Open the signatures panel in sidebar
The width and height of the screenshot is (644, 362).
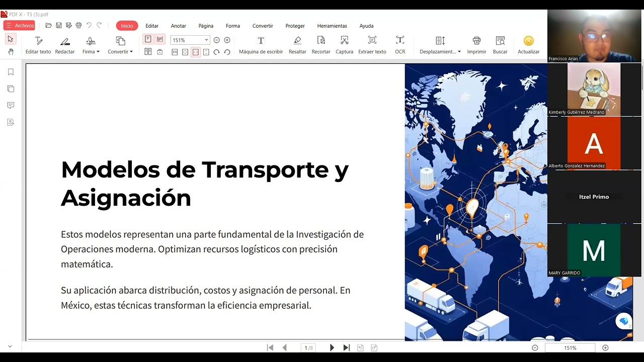pyautogui.click(x=11, y=122)
